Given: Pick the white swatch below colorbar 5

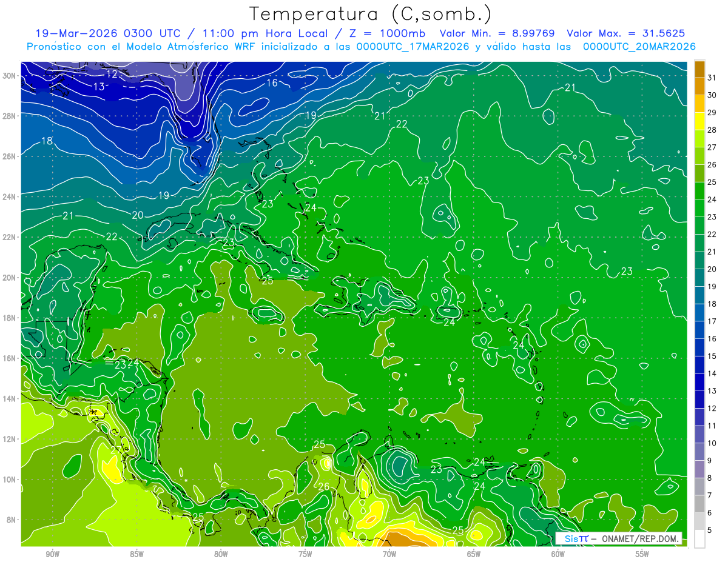Looking at the screenshot, I should (x=699, y=539).
